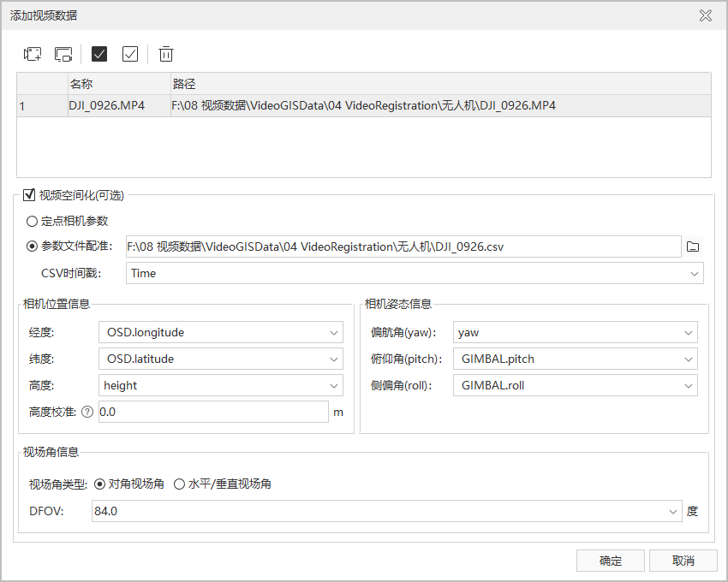Click the add video folder icon
Image resolution: width=728 pixels, height=582 pixels.
point(63,54)
